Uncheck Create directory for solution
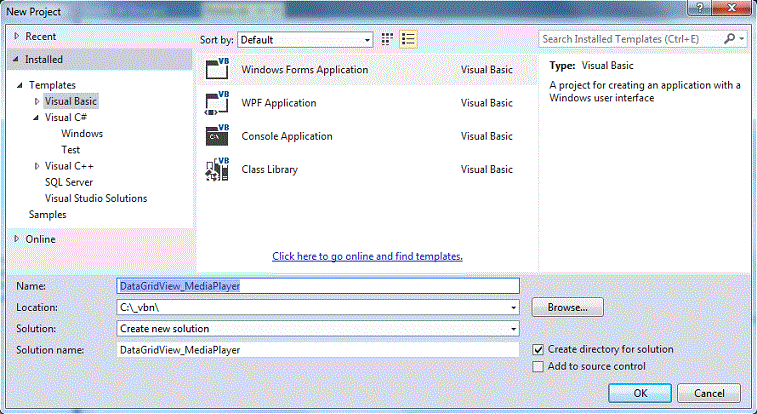The width and height of the screenshot is (757, 414). (x=539, y=350)
